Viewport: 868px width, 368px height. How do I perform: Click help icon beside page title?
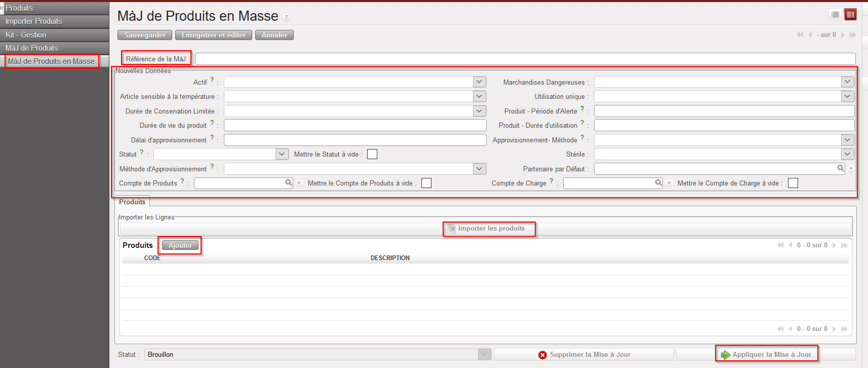287,17
